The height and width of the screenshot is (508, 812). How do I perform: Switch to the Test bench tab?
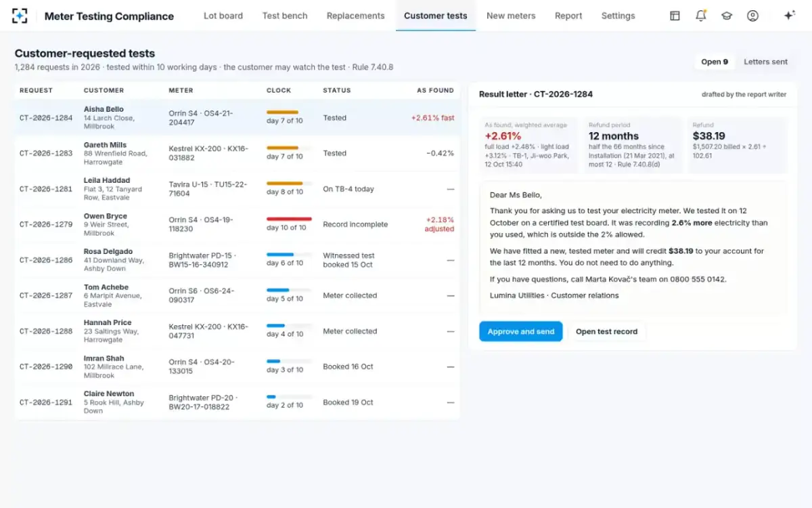click(x=285, y=16)
